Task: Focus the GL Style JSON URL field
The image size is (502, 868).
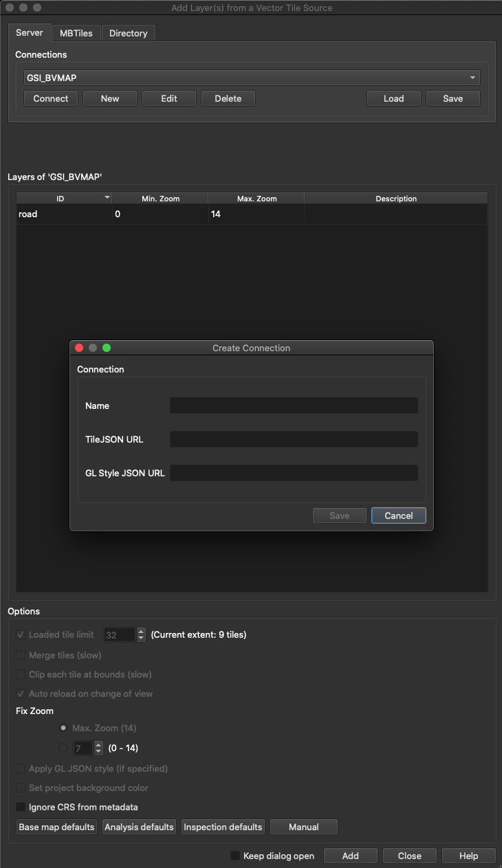Action: 294,473
